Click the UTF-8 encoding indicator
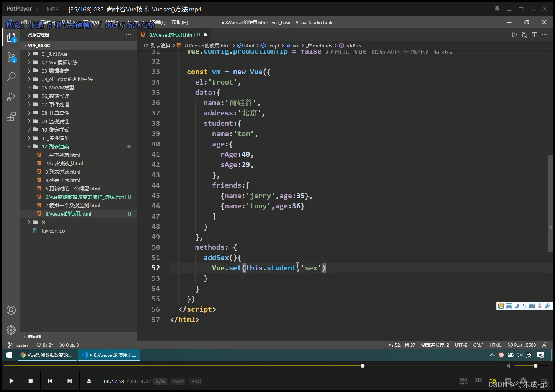 pyautogui.click(x=461, y=345)
